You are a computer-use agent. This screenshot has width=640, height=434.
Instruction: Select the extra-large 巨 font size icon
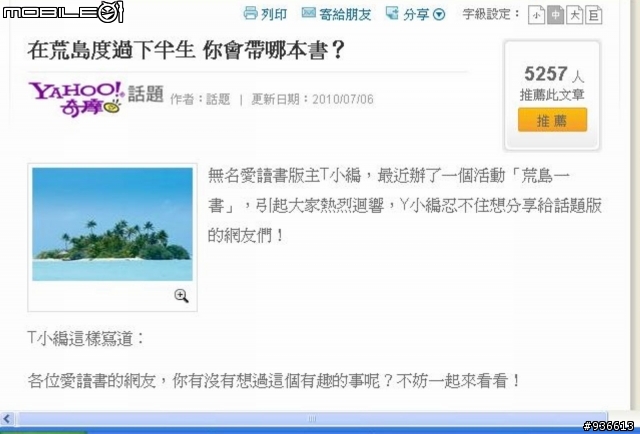tap(594, 15)
